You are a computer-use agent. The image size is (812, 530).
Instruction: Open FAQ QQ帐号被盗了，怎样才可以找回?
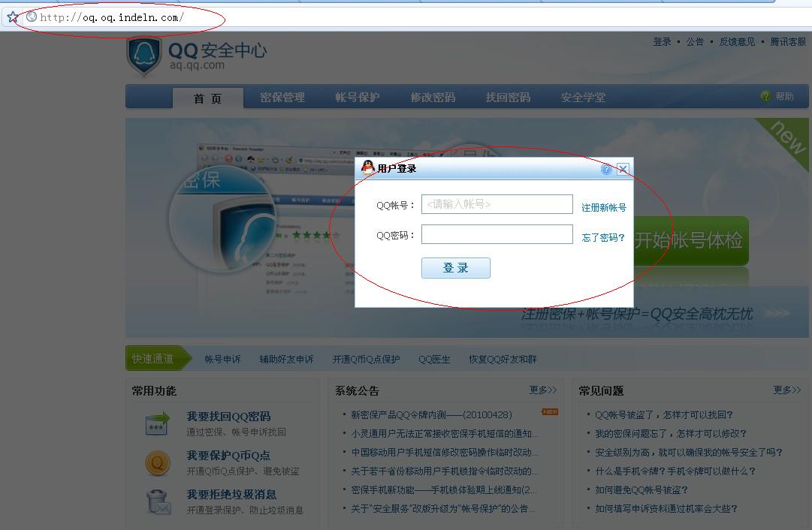[x=664, y=414]
